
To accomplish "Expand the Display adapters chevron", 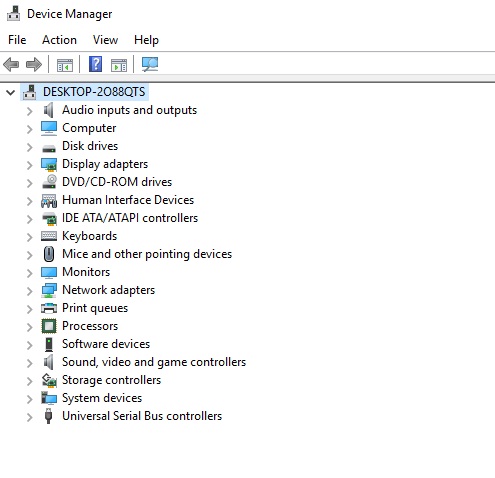I will coord(30,165).
